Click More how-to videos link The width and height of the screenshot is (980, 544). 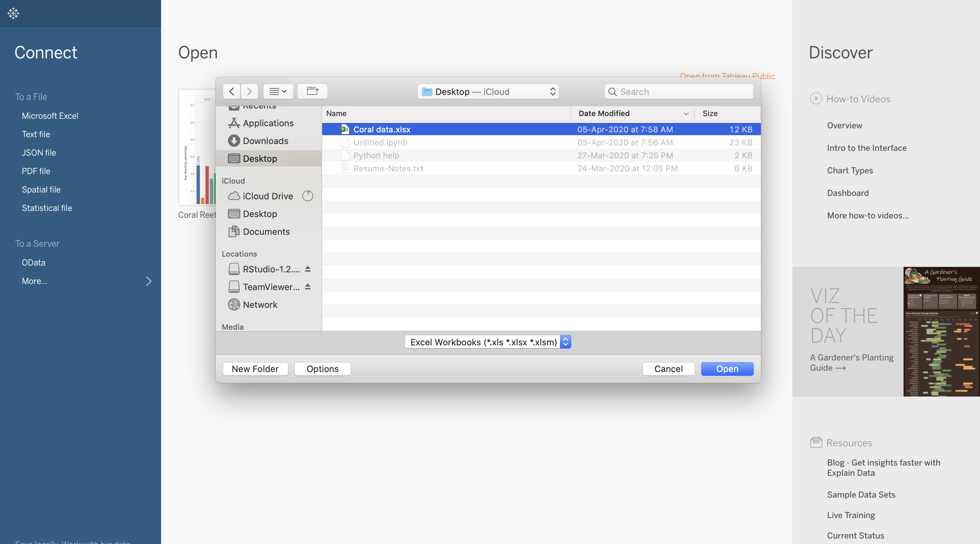click(868, 215)
